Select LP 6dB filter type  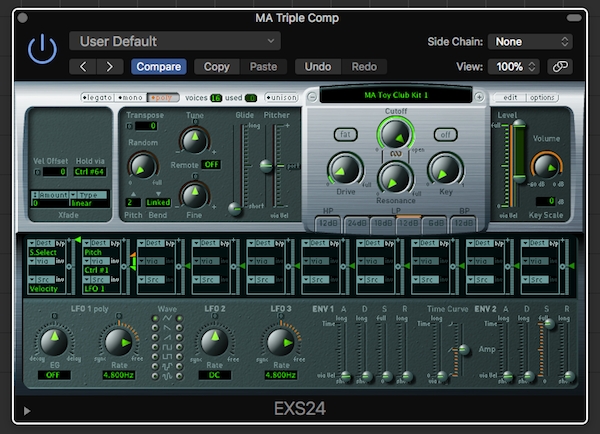tap(435, 223)
